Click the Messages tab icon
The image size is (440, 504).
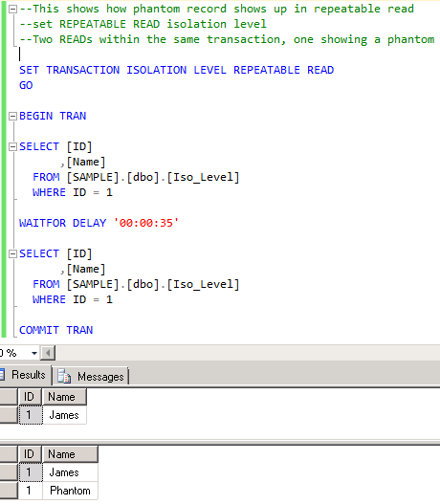[64, 376]
